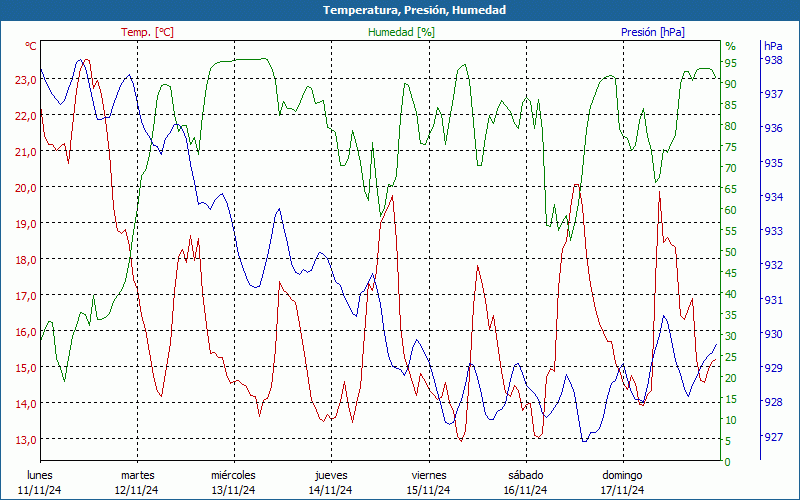Click the '13,0' temperature axis value
Viewport: 800px width, 500px height.
27,440
